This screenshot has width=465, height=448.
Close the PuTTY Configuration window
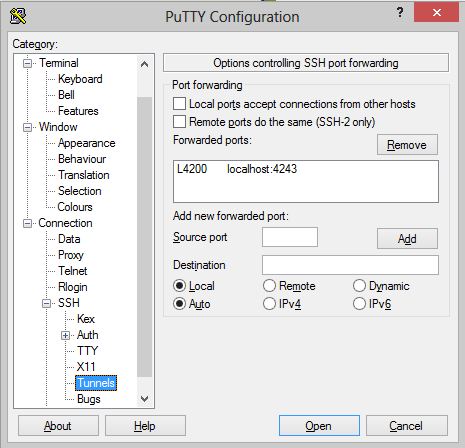436,13
